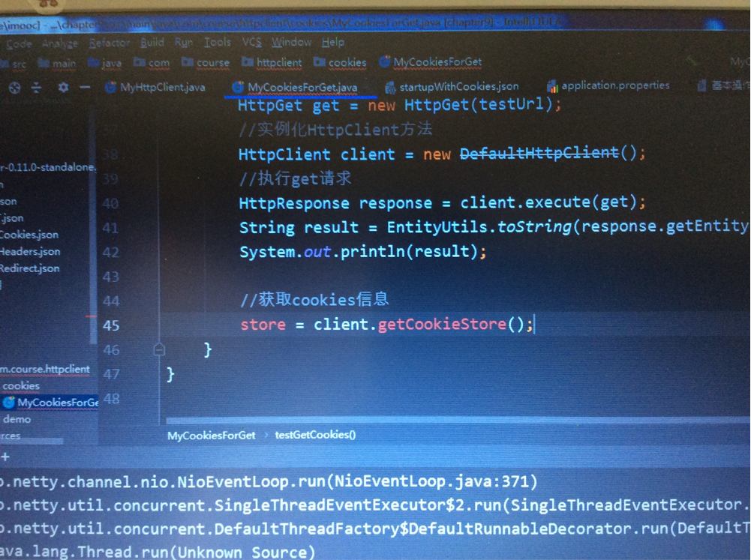751x560 pixels.
Task: Click the locate/scroll-from-source target icon
Action: pyautogui.click(x=15, y=88)
